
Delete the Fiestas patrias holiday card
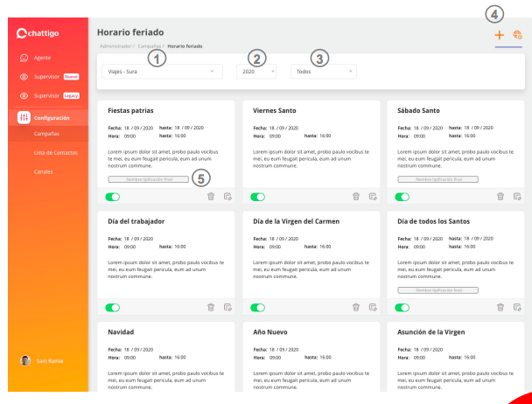click(211, 197)
